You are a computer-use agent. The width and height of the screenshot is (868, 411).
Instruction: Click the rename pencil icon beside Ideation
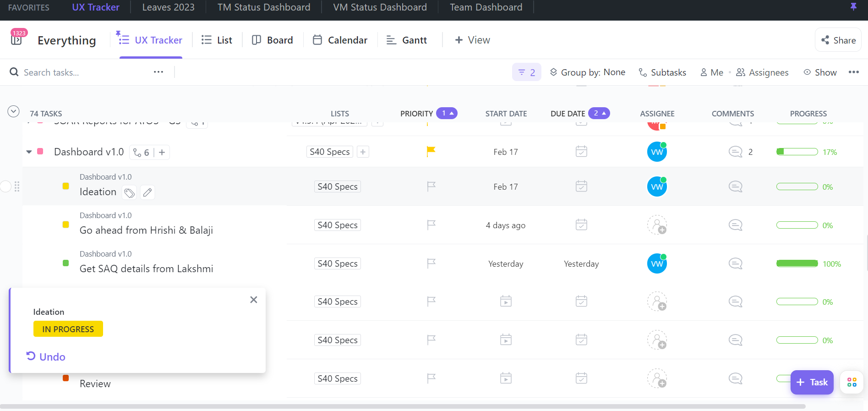(x=147, y=193)
